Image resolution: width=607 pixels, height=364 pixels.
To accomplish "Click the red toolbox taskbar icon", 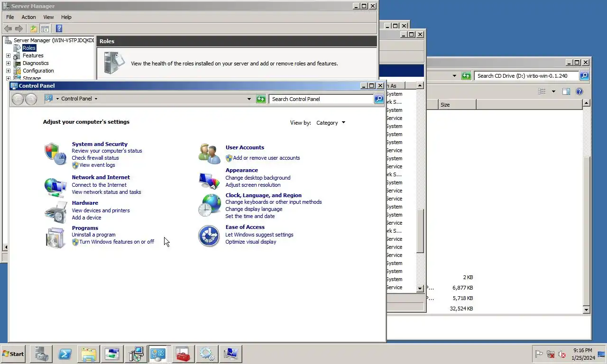I will (x=183, y=354).
